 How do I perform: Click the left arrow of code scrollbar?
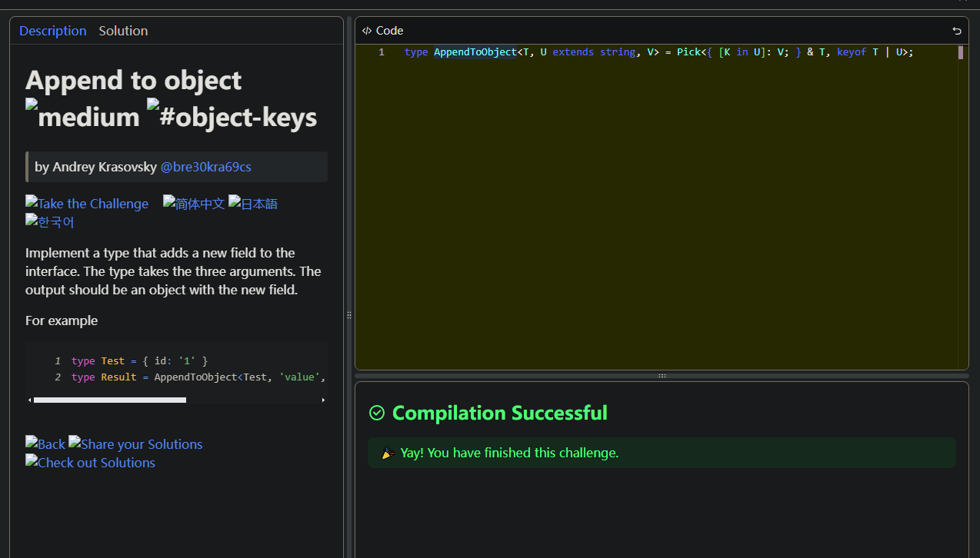click(x=29, y=400)
